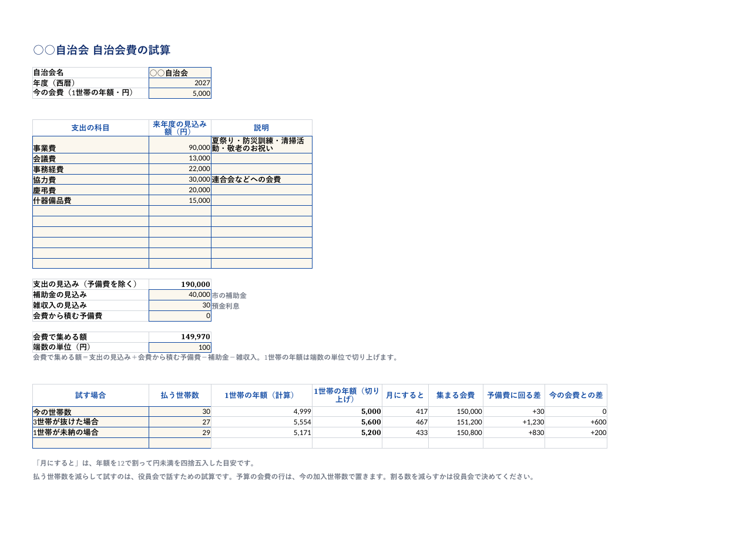The width and height of the screenshot is (756, 535).
Task: Click the 払う世帯数 cell for 今の世帯数
Action: 180,412
